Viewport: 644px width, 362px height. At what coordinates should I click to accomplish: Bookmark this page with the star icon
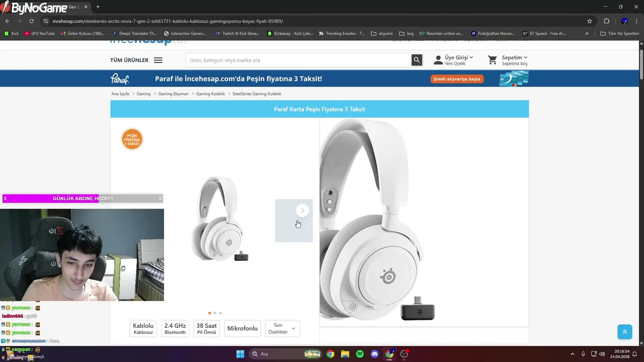click(590, 21)
